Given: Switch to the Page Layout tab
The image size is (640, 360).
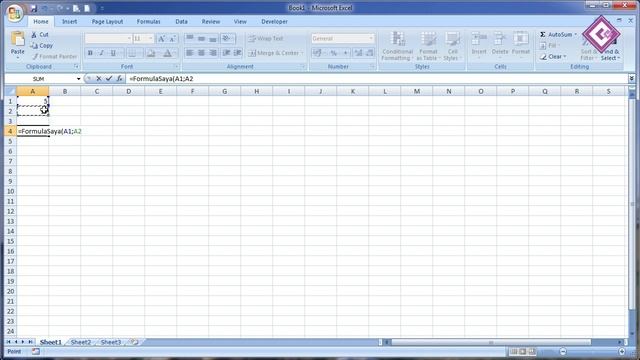Looking at the screenshot, I should (x=107, y=22).
